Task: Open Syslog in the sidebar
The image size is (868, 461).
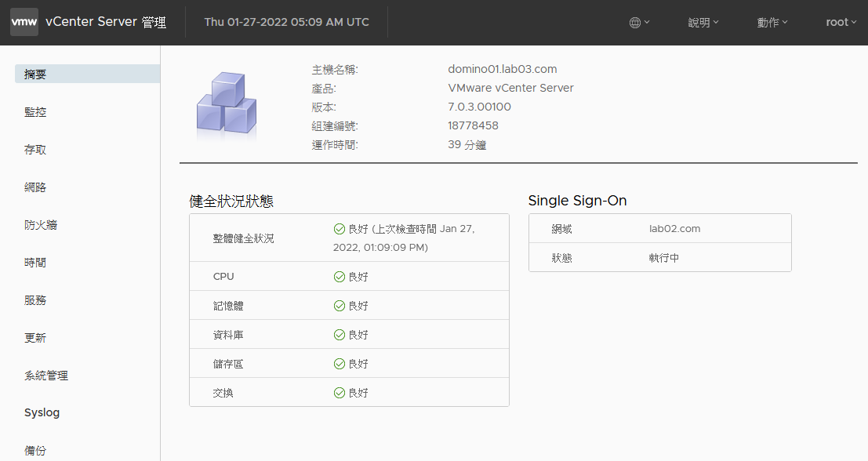Action: tap(42, 413)
